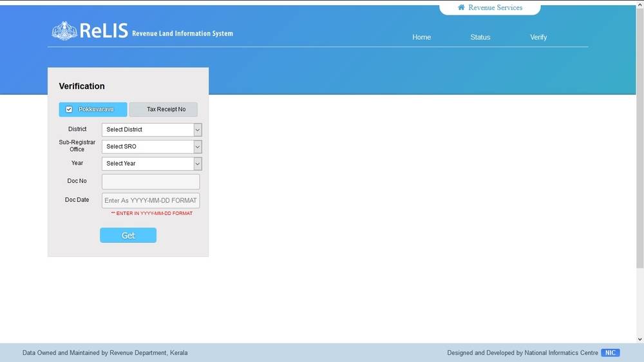Open the Select District dropdown
The height and width of the screenshot is (362, 644).
click(x=152, y=129)
